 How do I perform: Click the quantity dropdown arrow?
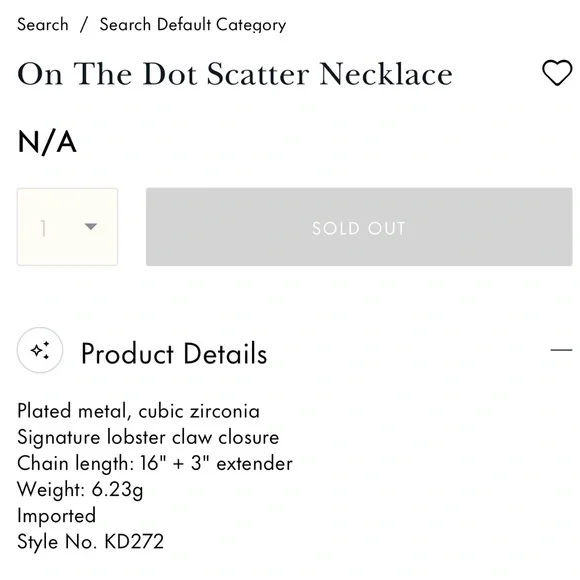tap(91, 226)
